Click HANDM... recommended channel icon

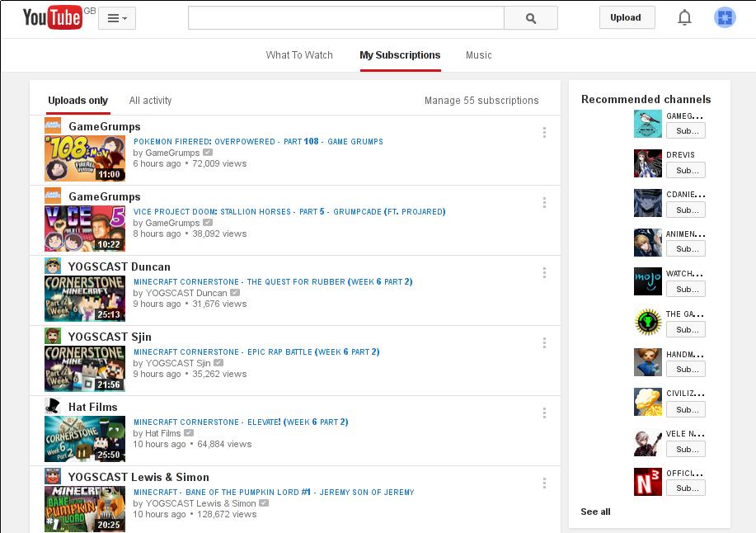coord(647,361)
